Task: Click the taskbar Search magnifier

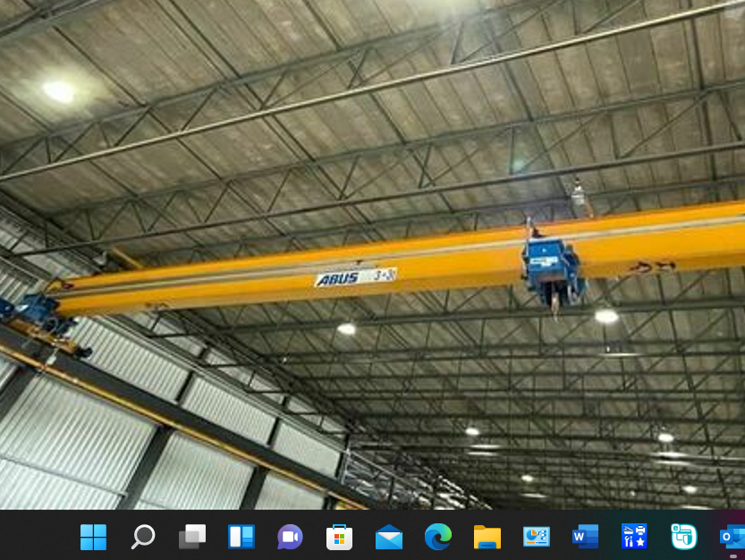Action: (143, 537)
